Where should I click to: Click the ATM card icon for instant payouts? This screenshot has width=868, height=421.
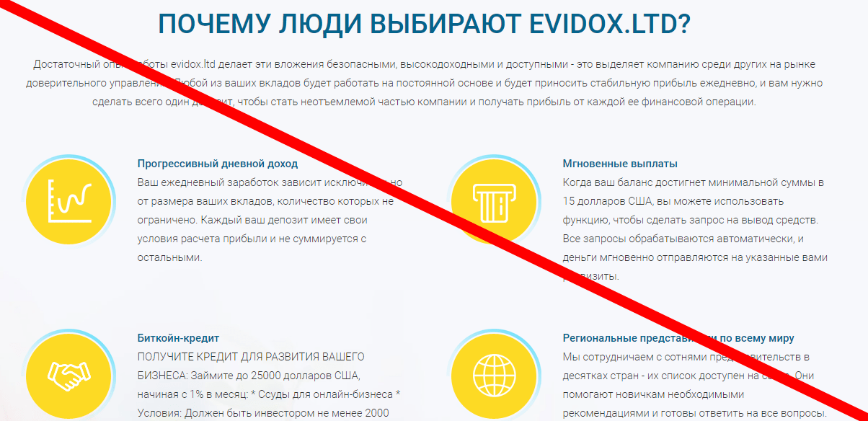click(x=495, y=202)
